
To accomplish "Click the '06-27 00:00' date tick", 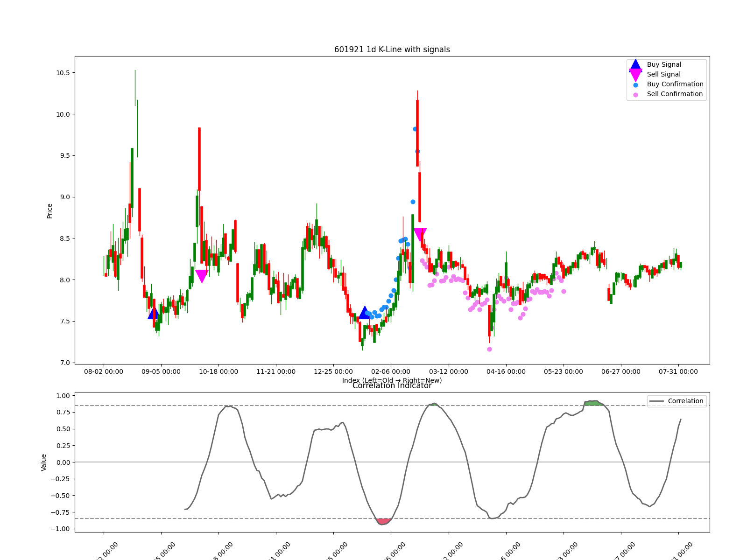I will [621, 372].
